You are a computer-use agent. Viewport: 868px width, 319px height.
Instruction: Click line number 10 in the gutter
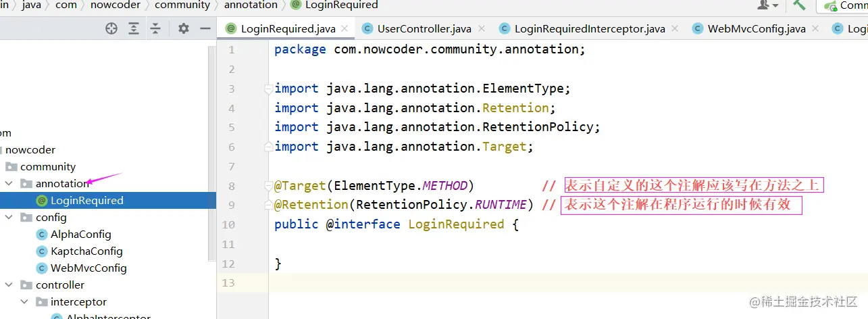tap(228, 224)
